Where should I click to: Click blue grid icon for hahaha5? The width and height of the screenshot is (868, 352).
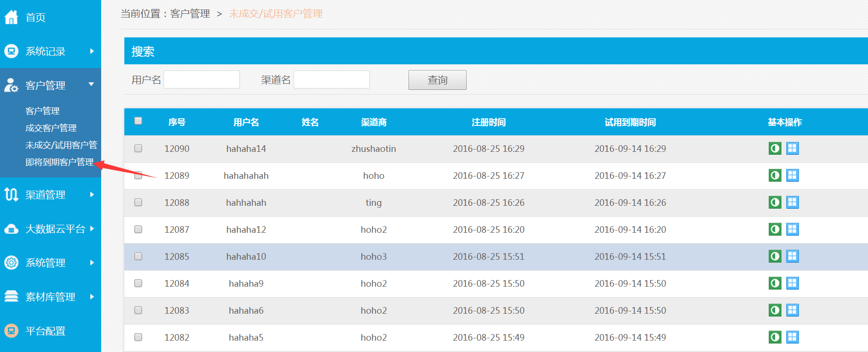[x=792, y=337]
